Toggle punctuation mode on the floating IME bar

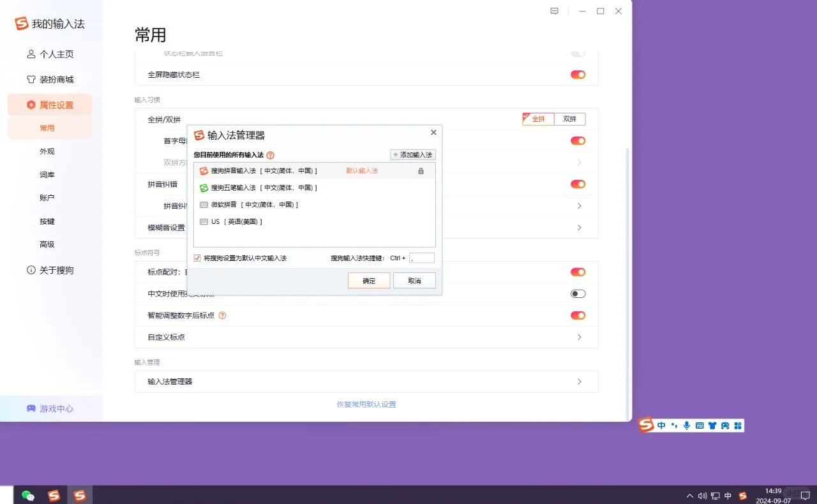click(x=674, y=426)
